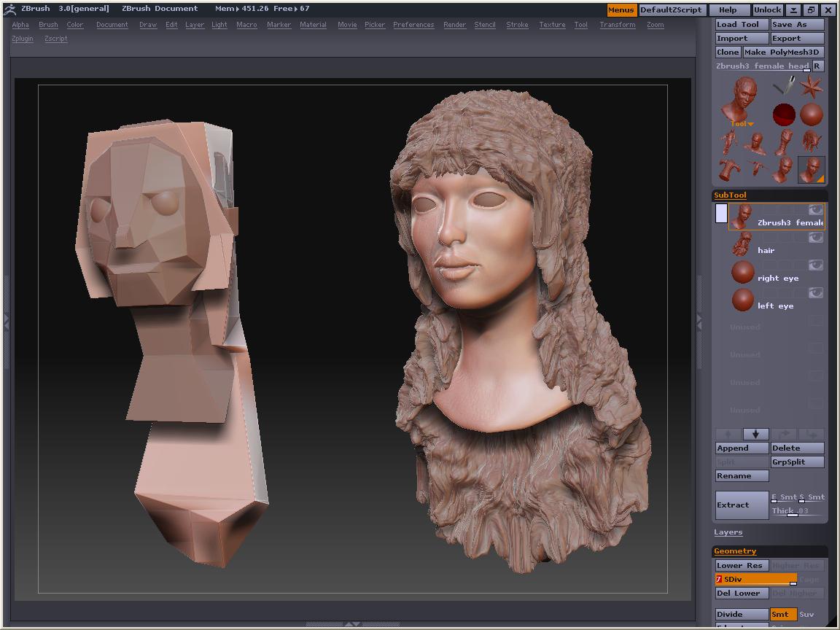Toggle the Suv option in Geometry
840x630 pixels.
[806, 615]
